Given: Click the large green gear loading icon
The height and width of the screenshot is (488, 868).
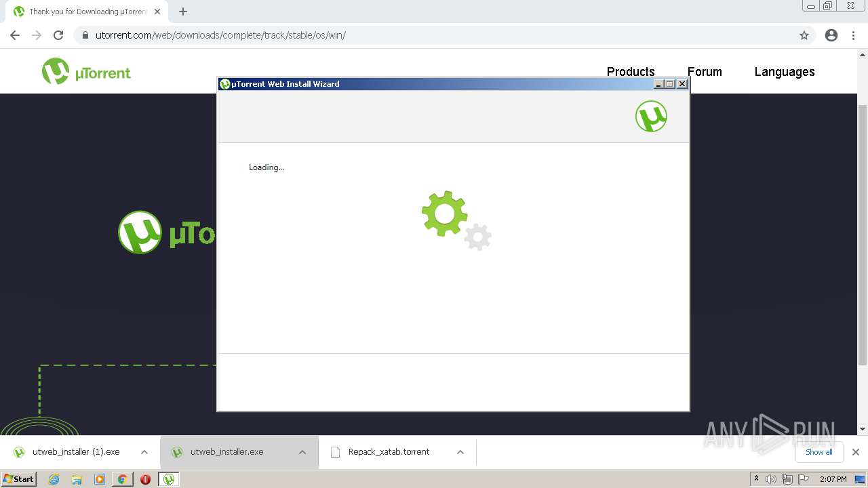Looking at the screenshot, I should click(444, 213).
